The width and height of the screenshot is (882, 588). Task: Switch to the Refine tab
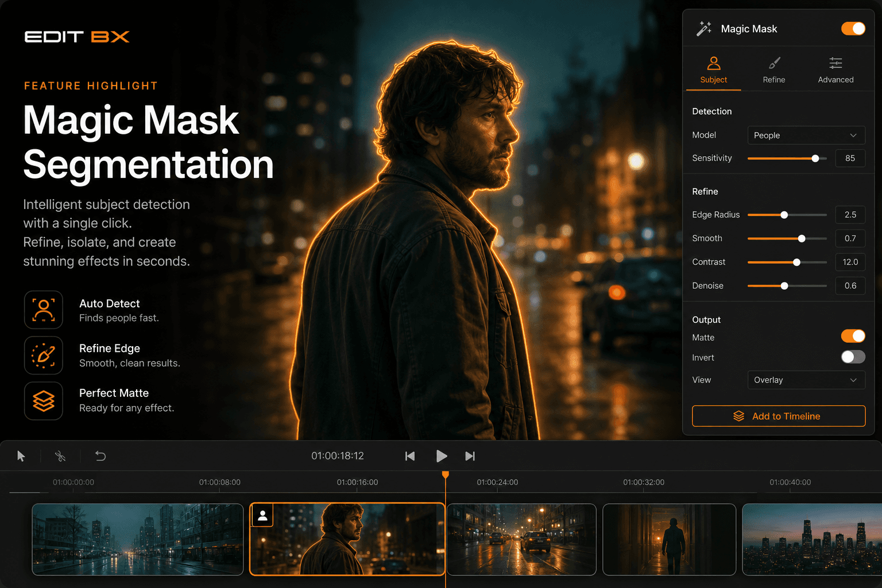click(774, 70)
